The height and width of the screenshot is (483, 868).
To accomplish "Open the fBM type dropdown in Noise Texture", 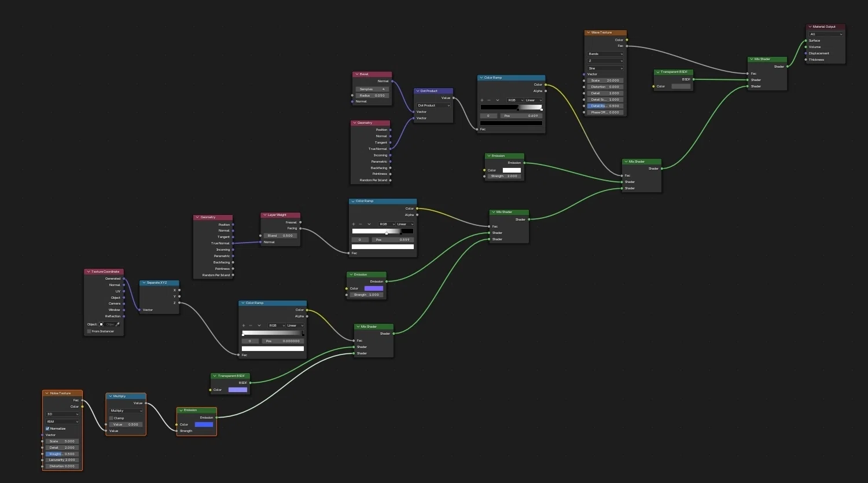I will [62, 422].
